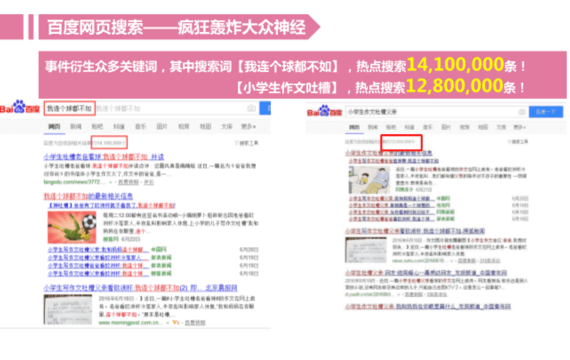Select 文库 tab in left page
570x360 pixels.
point(226,127)
